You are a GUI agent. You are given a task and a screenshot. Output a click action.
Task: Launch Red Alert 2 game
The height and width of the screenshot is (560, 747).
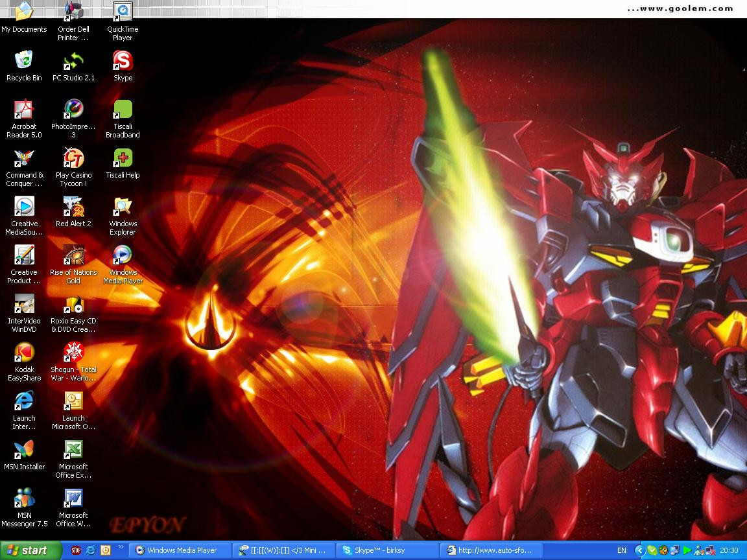(73, 213)
